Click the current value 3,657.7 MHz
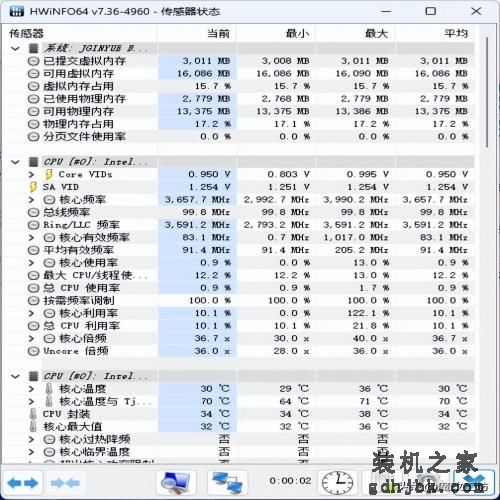 click(x=197, y=200)
